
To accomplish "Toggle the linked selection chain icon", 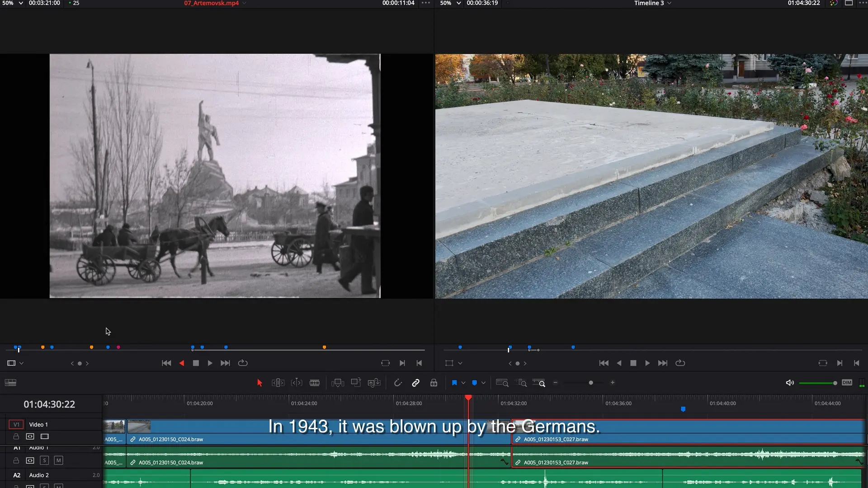I will point(415,383).
